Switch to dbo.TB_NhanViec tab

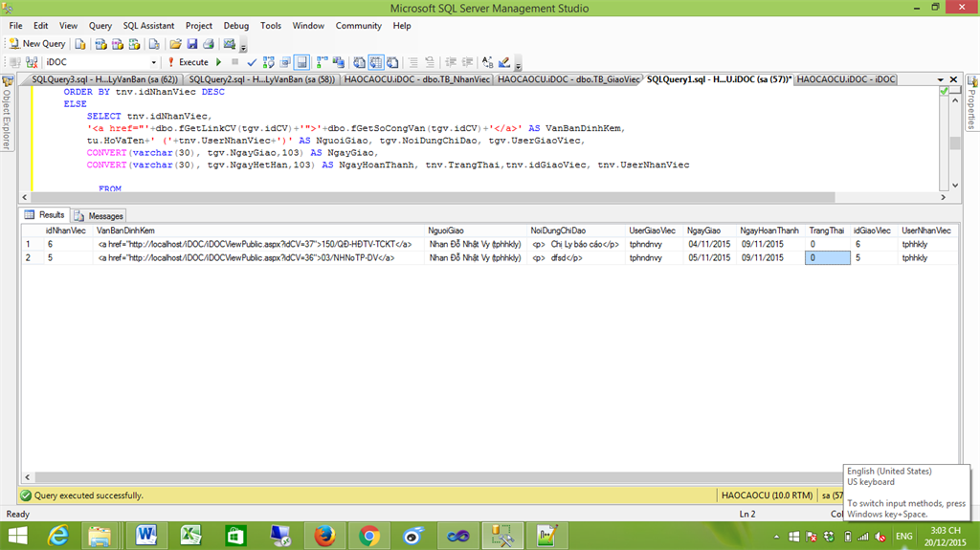417,79
